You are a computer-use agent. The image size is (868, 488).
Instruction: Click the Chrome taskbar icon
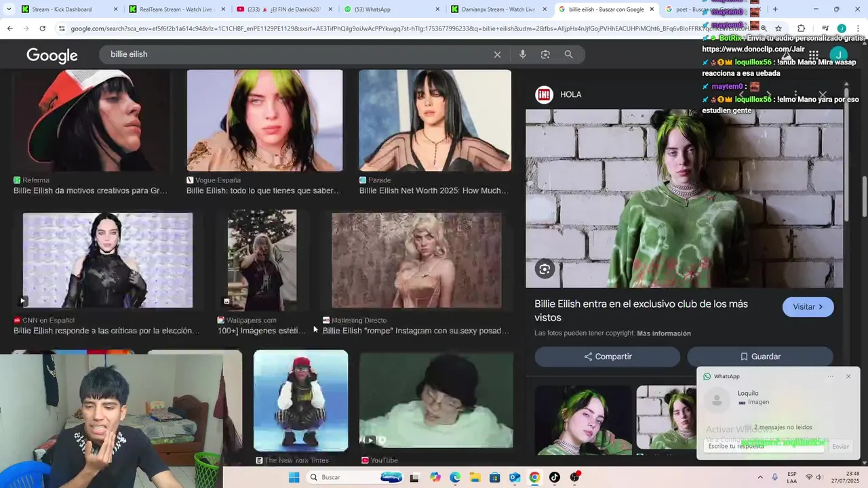point(534,477)
